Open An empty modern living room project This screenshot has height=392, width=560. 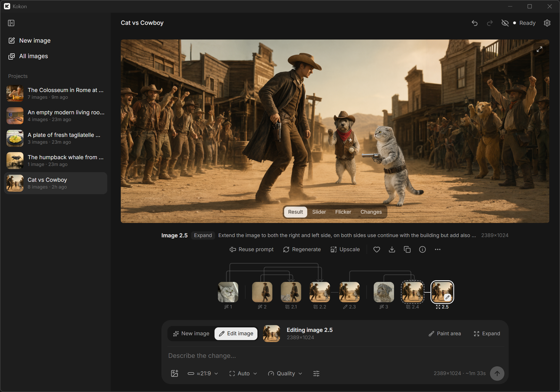56,116
